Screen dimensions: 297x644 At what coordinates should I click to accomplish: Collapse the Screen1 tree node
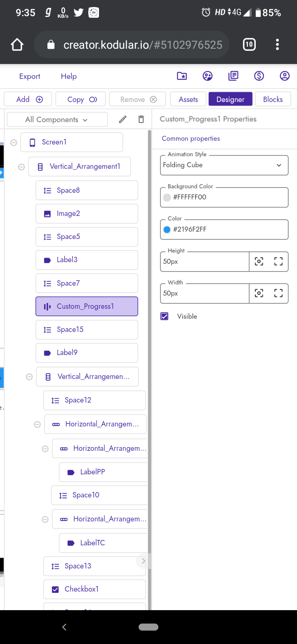tap(14, 142)
